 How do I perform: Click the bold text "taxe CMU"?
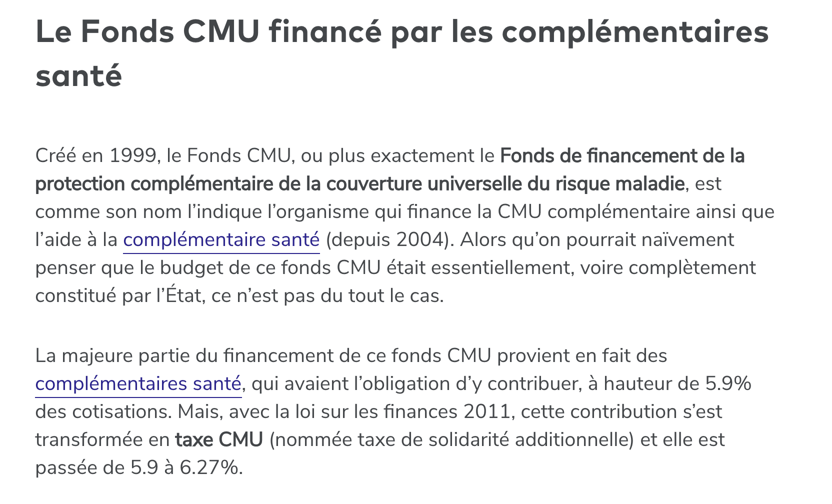pyautogui.click(x=219, y=440)
